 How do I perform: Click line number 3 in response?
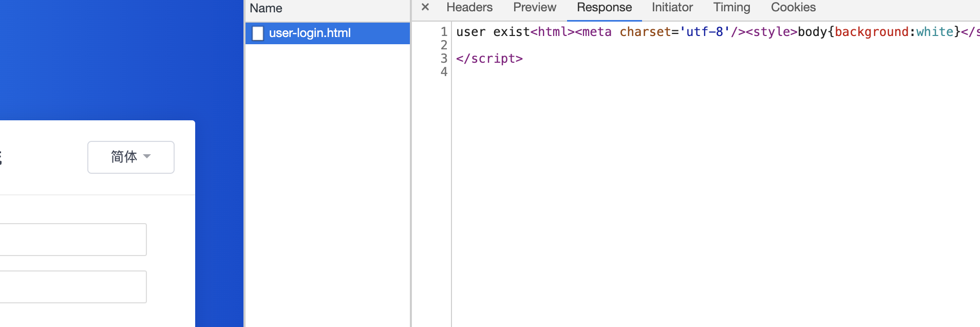(444, 59)
